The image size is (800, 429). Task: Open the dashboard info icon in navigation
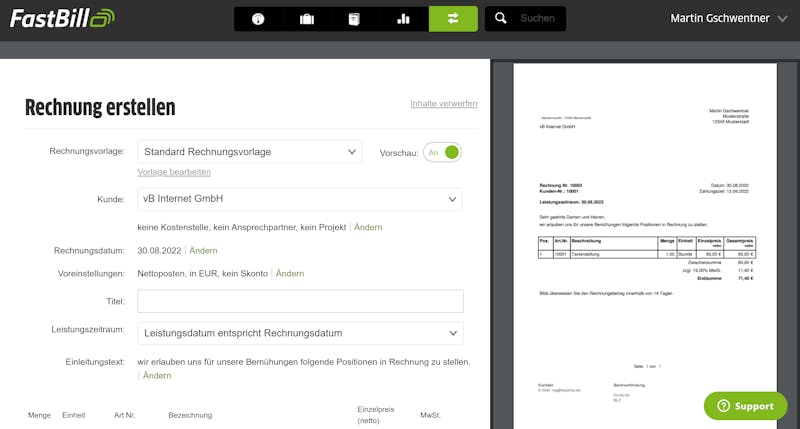(x=258, y=19)
